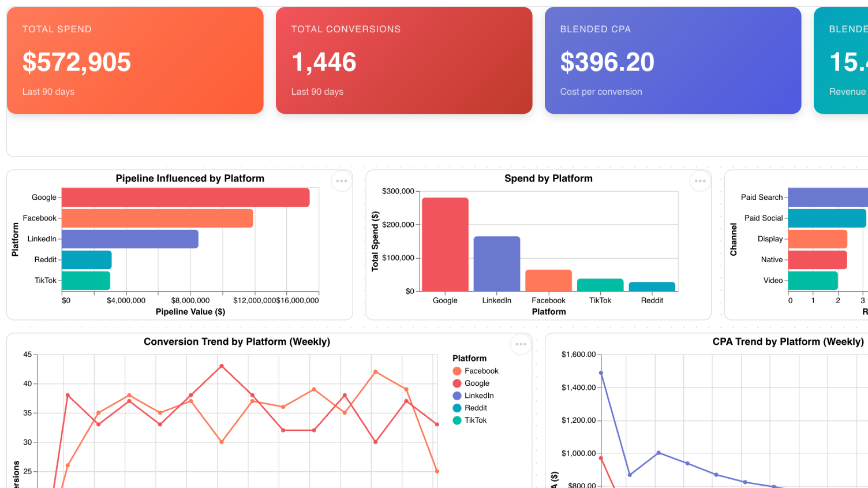Select the TikTok legend entry
Image resolution: width=868 pixels, height=488 pixels.
click(470, 420)
